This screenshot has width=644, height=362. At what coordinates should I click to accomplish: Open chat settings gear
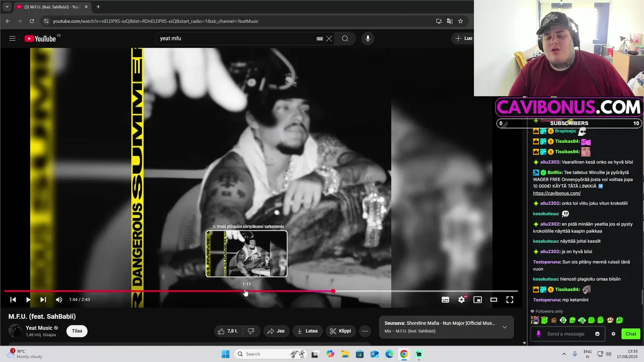[613, 334]
